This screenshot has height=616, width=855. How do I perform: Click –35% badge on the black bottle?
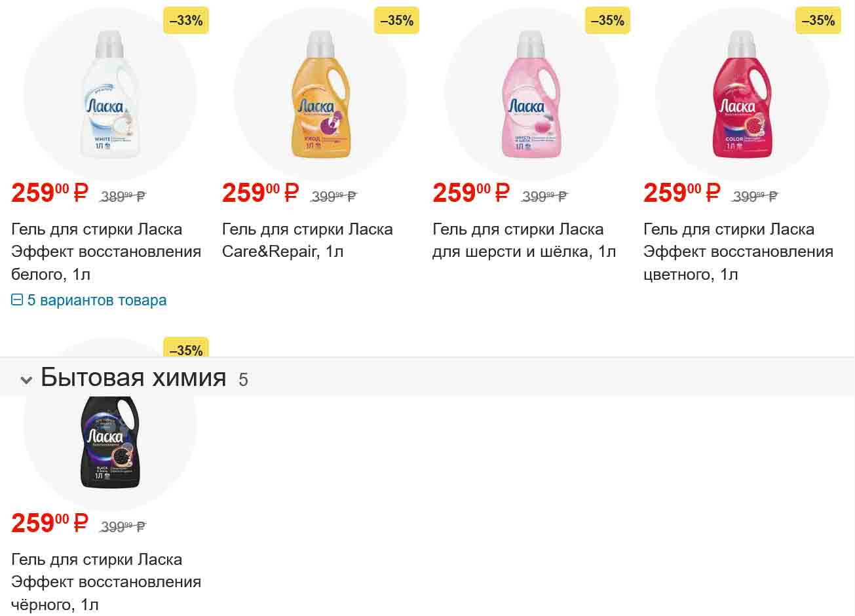(x=186, y=349)
